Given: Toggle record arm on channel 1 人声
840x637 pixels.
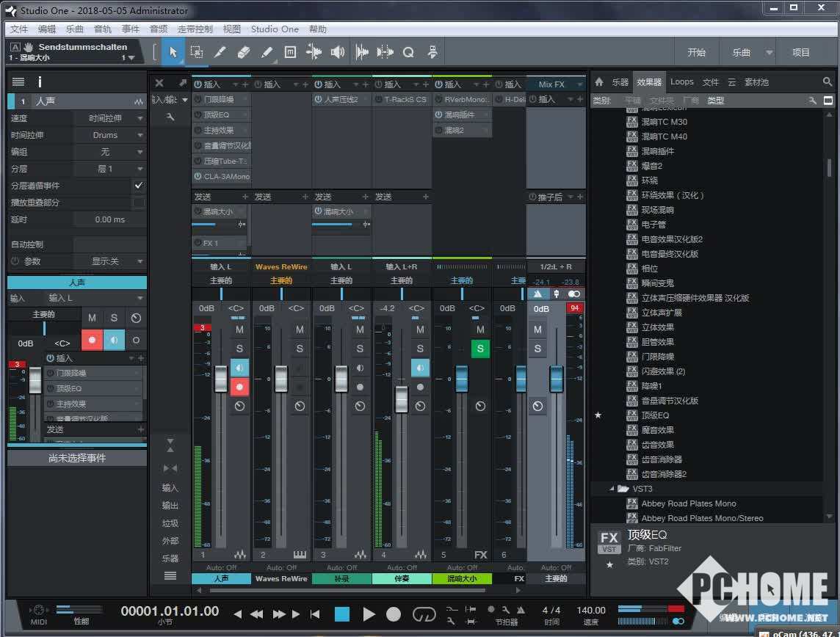Looking at the screenshot, I should [x=239, y=387].
